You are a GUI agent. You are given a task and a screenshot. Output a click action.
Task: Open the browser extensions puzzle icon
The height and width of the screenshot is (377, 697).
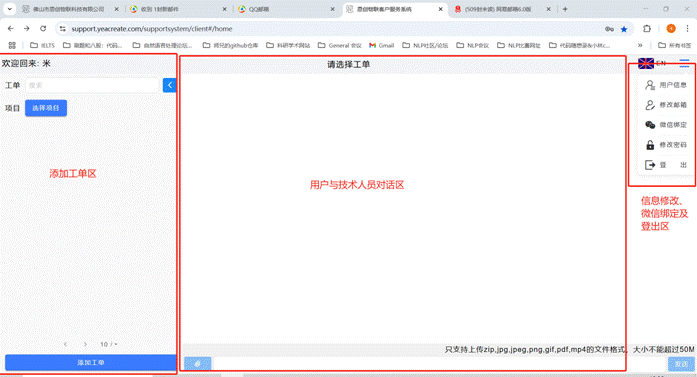click(x=647, y=28)
